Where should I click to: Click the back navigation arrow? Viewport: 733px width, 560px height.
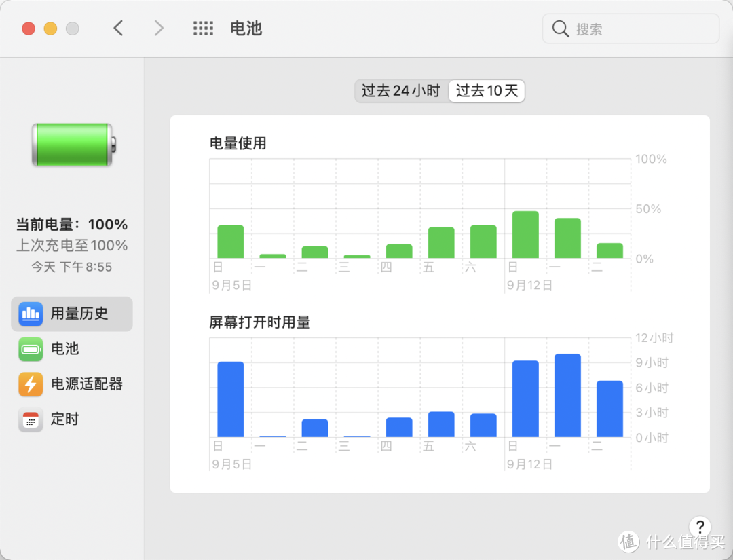[118, 28]
